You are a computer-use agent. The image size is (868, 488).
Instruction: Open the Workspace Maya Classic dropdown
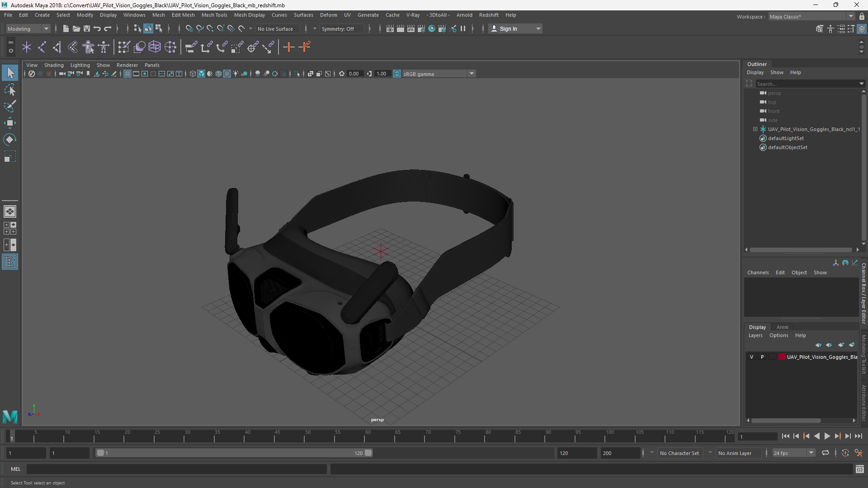point(811,17)
